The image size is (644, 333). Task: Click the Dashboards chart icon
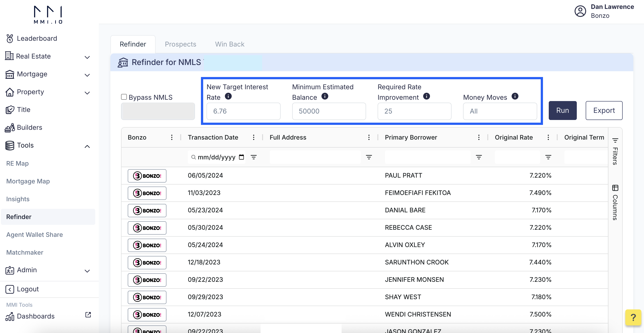[10, 316]
